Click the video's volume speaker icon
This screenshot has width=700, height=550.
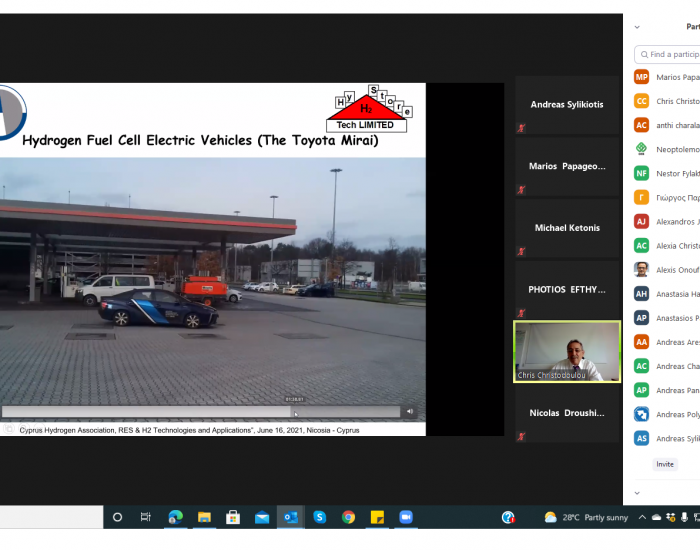(410, 411)
